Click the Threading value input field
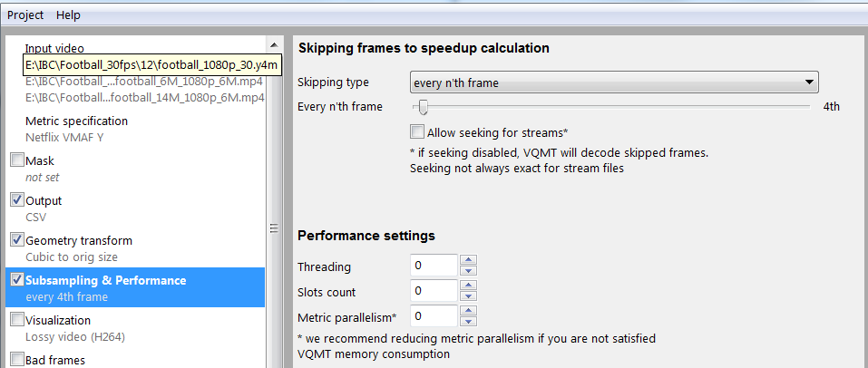This screenshot has height=368, width=868. [434, 265]
